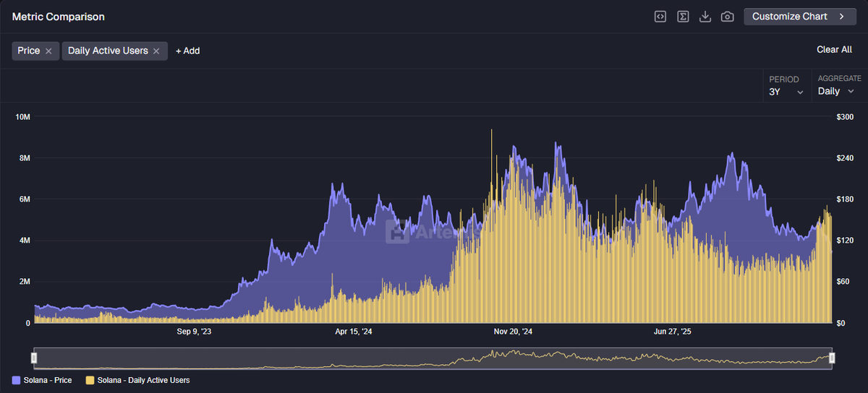Remove the Price metric chip
Screen dimensions: 868x393
point(48,51)
